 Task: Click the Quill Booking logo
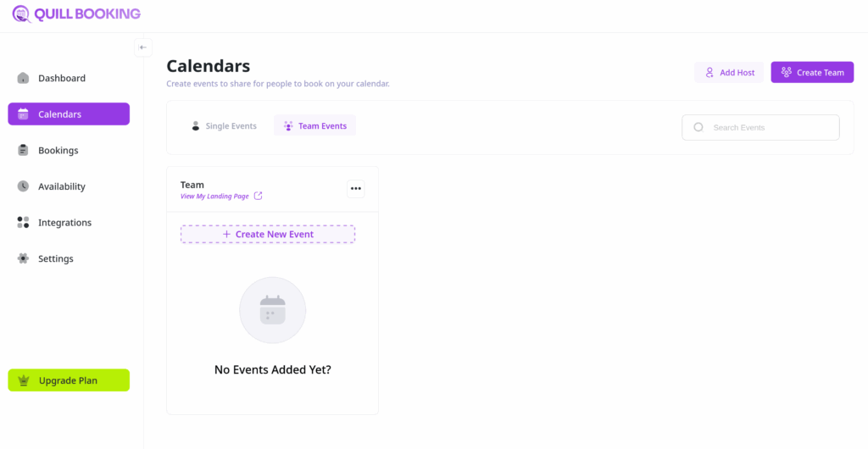click(x=76, y=14)
